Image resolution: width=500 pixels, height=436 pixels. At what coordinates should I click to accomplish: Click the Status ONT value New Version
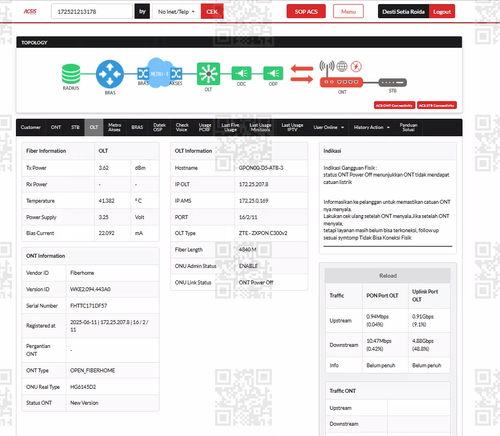point(84,403)
